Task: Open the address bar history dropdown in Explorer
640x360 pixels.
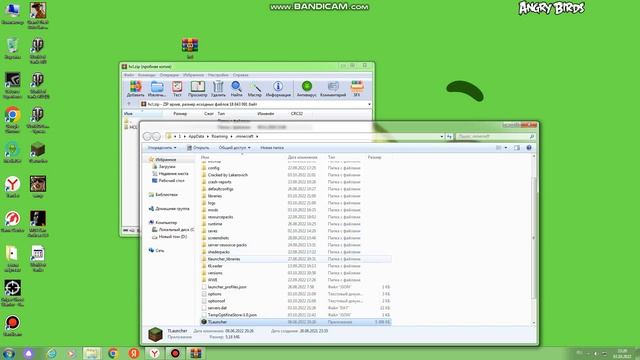Action: [442, 136]
